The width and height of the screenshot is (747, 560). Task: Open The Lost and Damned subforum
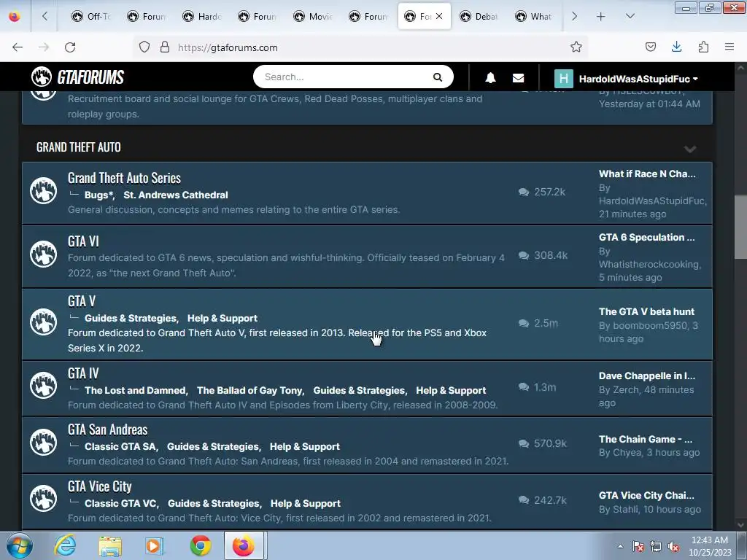(135, 390)
